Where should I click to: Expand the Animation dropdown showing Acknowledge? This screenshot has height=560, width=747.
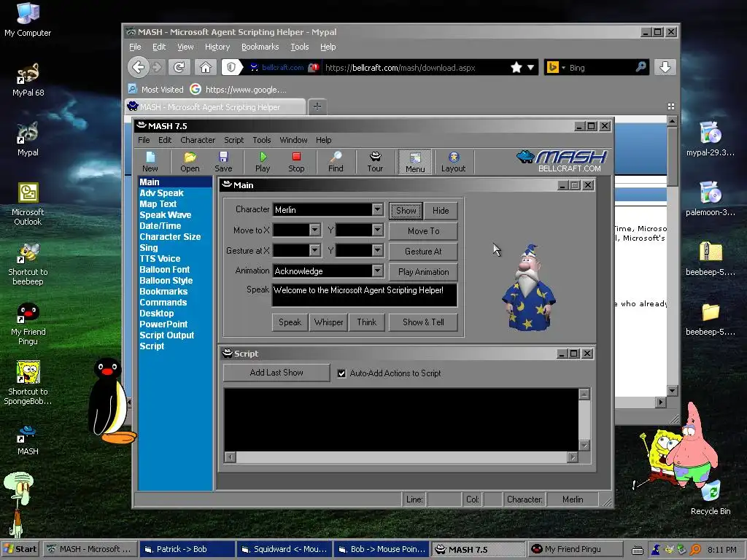[377, 271]
